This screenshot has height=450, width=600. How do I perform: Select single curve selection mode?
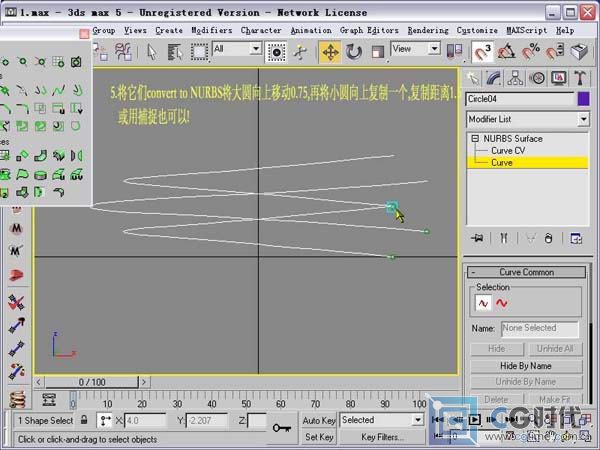pyautogui.click(x=483, y=303)
